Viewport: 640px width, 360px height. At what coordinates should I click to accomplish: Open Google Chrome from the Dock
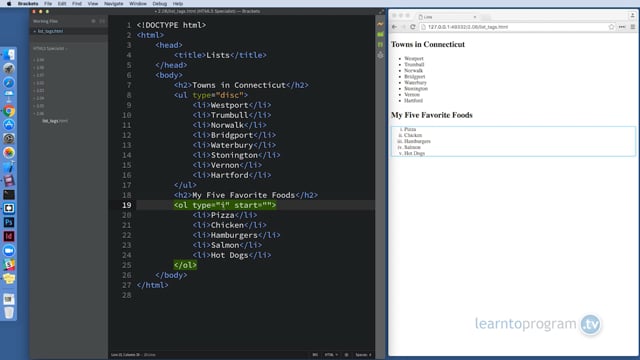pos(9,111)
